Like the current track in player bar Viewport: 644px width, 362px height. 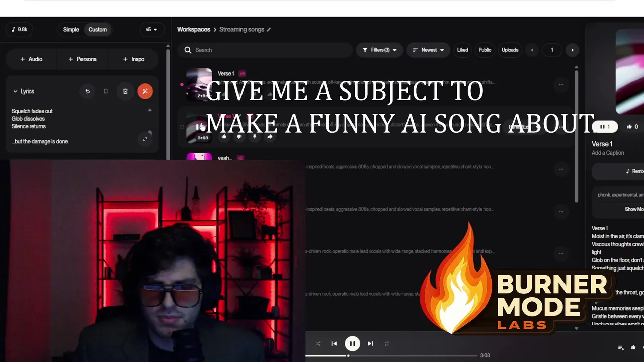[x=633, y=347]
